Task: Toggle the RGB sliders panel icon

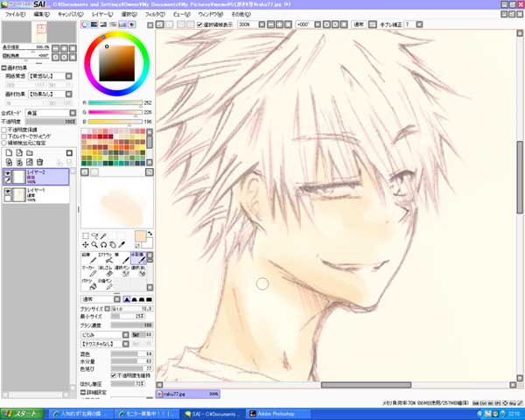Action: (94, 24)
